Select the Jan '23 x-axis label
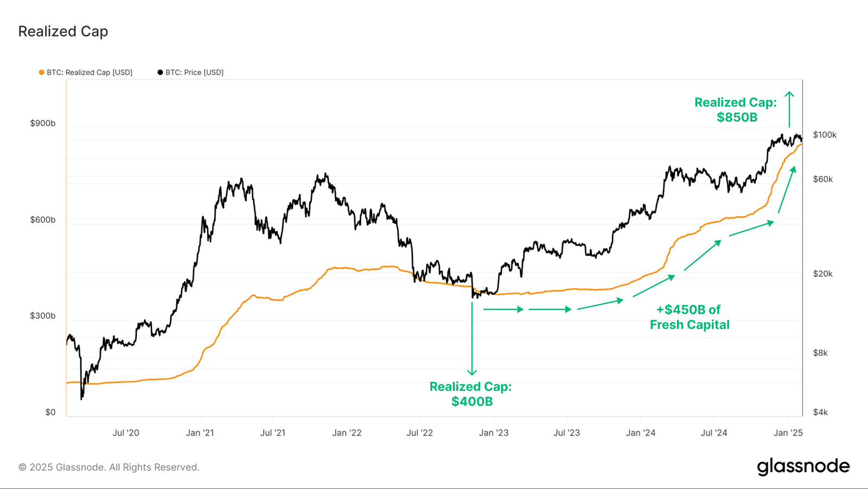 [494, 433]
